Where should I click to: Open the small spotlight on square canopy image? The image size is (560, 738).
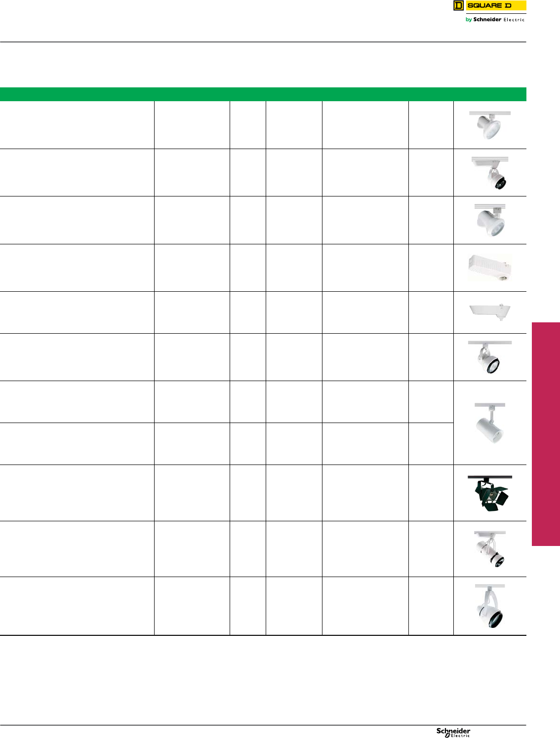(x=490, y=173)
